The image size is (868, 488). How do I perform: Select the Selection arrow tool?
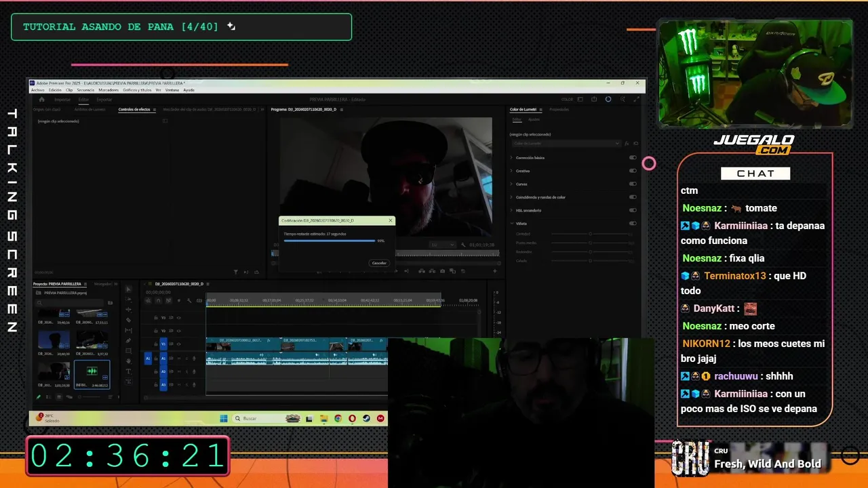pyautogui.click(x=129, y=289)
